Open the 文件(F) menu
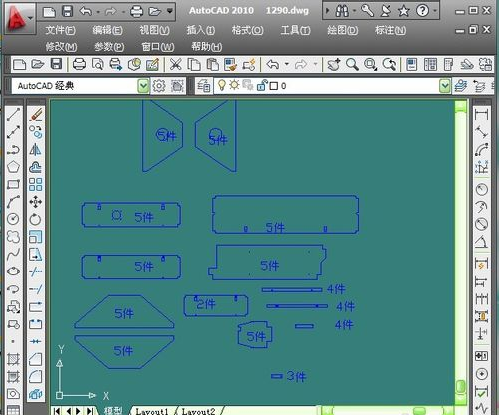The image size is (499, 415). (60, 30)
